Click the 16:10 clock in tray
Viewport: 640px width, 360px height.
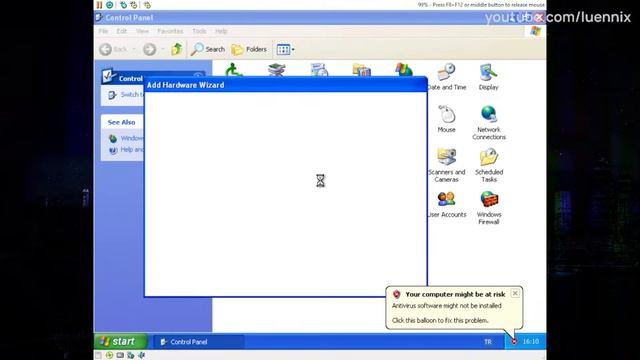531,341
